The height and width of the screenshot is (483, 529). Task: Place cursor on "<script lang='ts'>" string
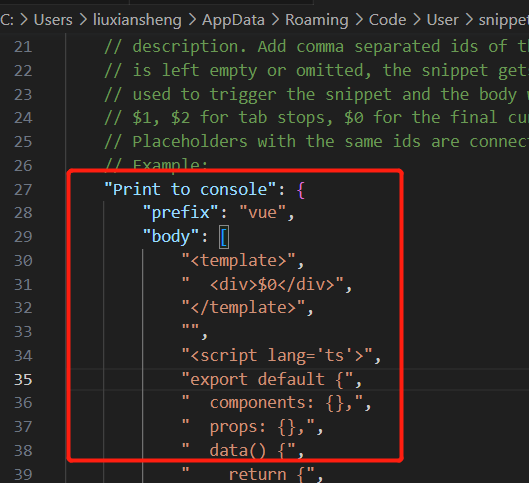pyautogui.click(x=277, y=355)
